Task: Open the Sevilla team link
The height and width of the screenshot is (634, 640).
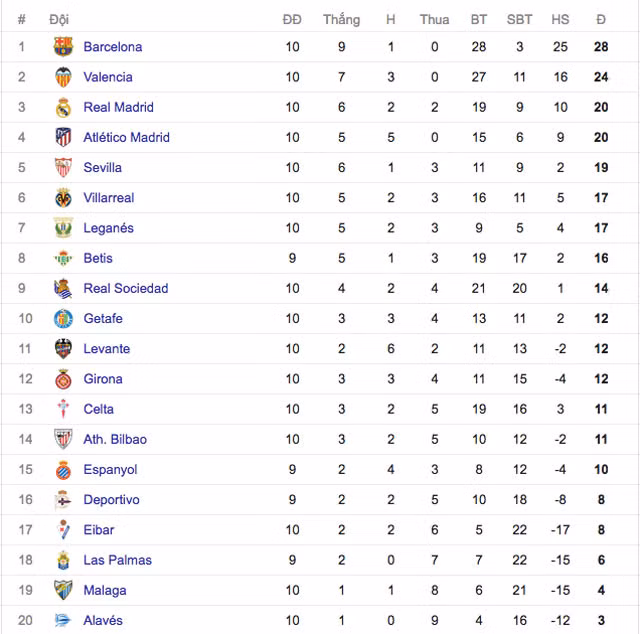Action: click(102, 167)
